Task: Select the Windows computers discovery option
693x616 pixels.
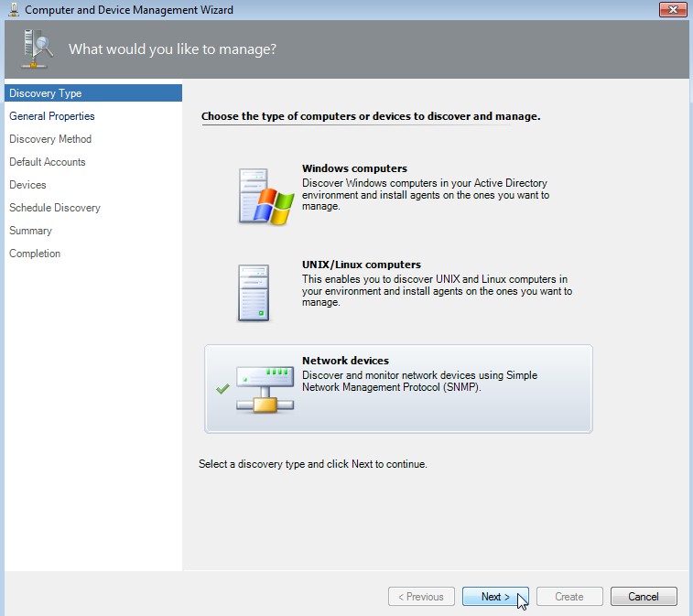Action: coord(398,196)
